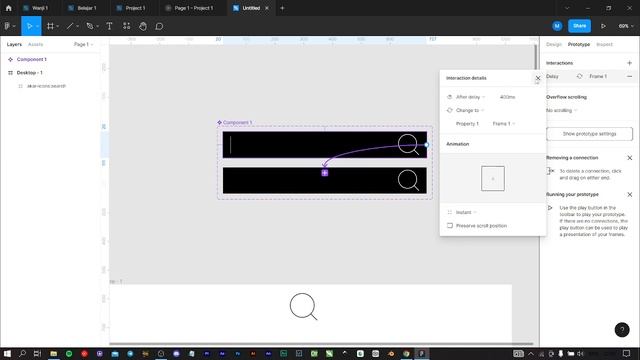
Task: Switch to the Design tab
Action: pyautogui.click(x=553, y=44)
